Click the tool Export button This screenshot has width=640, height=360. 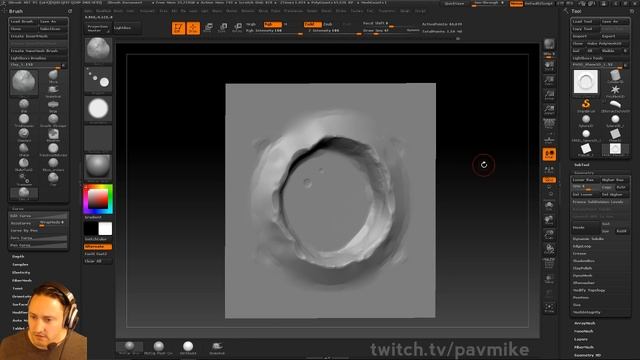(x=615, y=36)
